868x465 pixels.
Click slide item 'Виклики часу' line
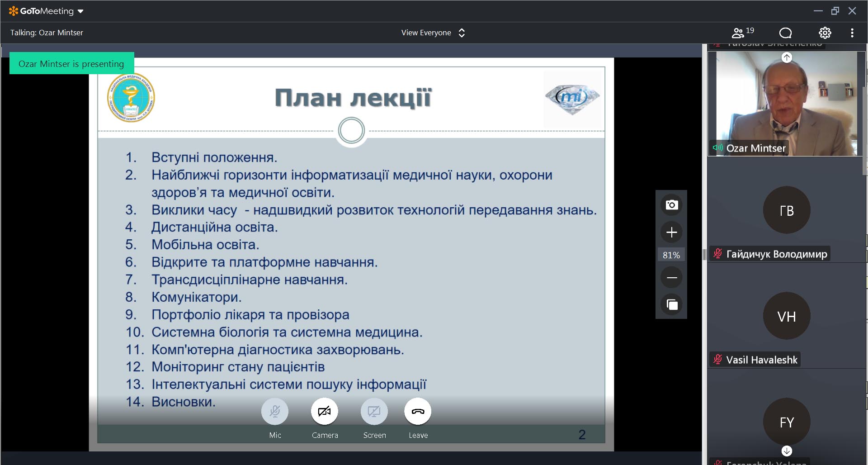point(374,210)
